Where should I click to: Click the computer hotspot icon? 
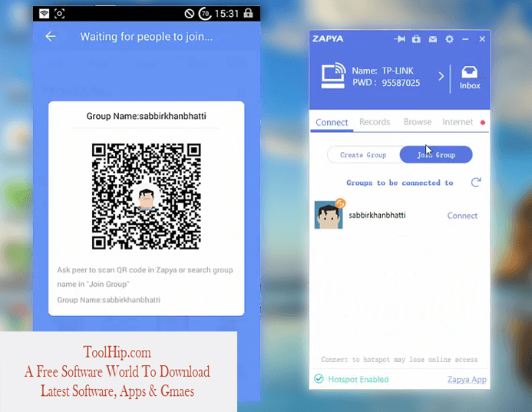tap(333, 75)
